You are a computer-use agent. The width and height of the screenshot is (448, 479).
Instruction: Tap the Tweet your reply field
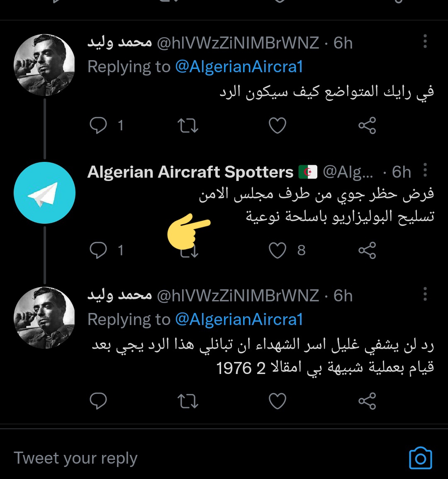(x=166, y=458)
